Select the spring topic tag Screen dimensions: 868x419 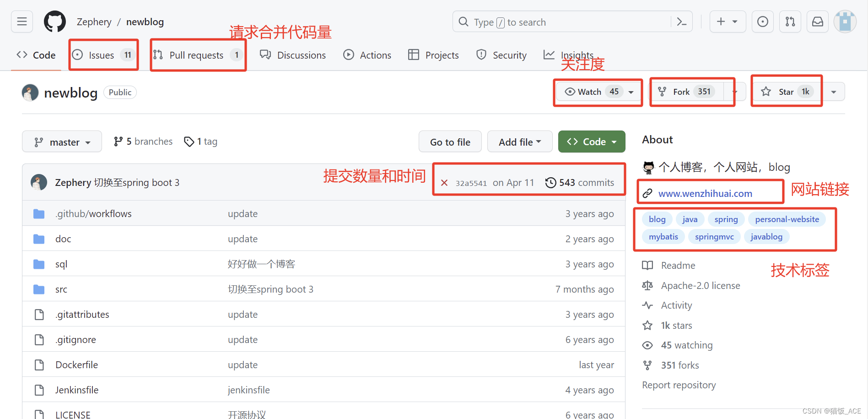pyautogui.click(x=726, y=219)
